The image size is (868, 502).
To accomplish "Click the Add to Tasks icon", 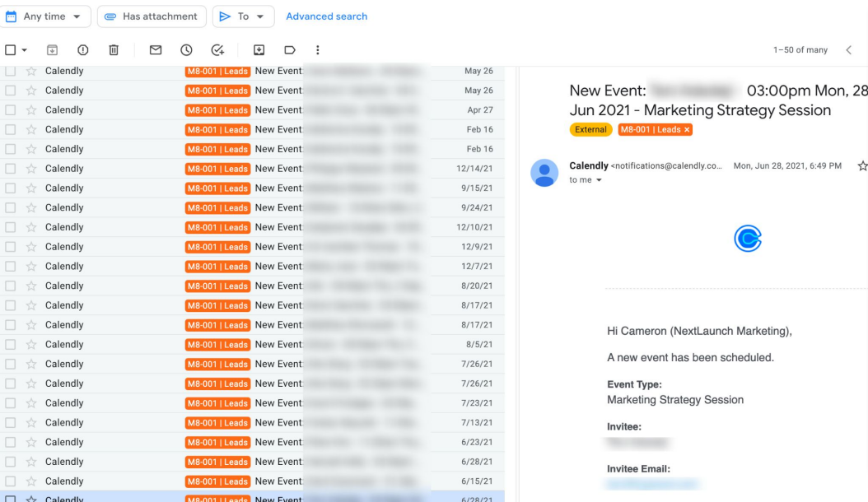I will coord(217,50).
